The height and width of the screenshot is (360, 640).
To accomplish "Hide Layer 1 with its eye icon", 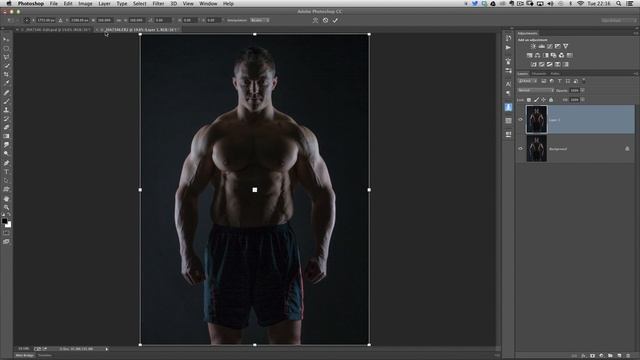I will (520, 120).
